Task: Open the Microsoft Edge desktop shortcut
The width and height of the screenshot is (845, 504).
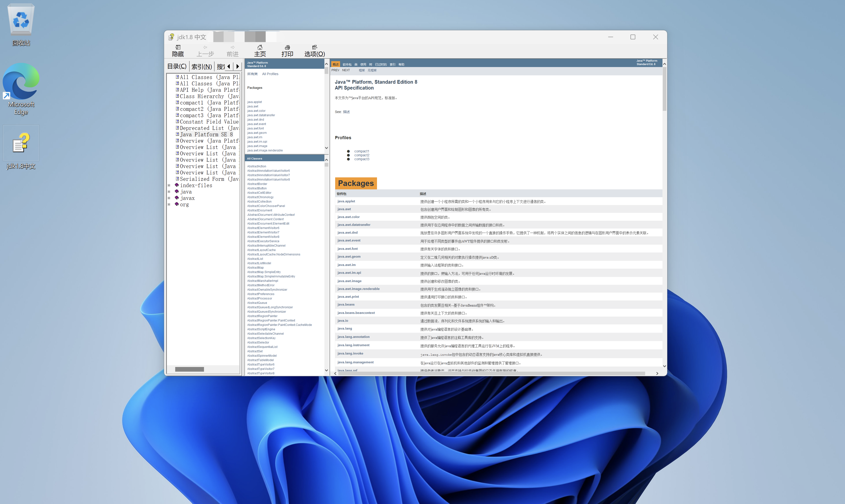Action: 21,89
